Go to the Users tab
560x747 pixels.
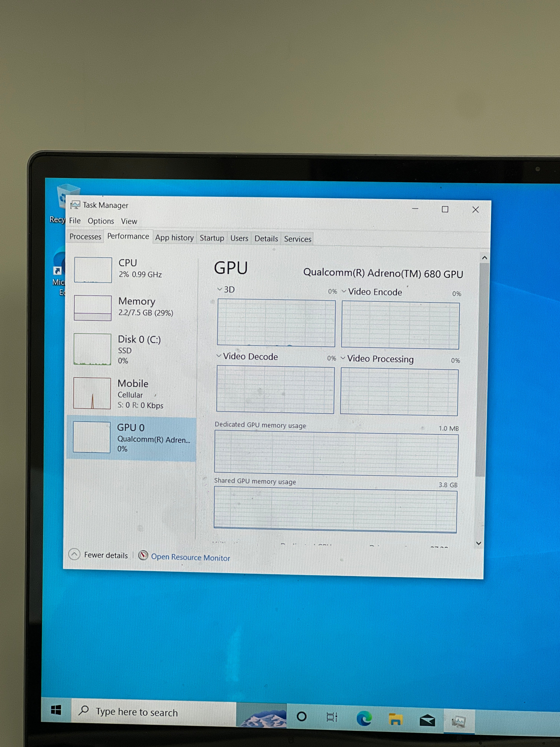point(239,238)
